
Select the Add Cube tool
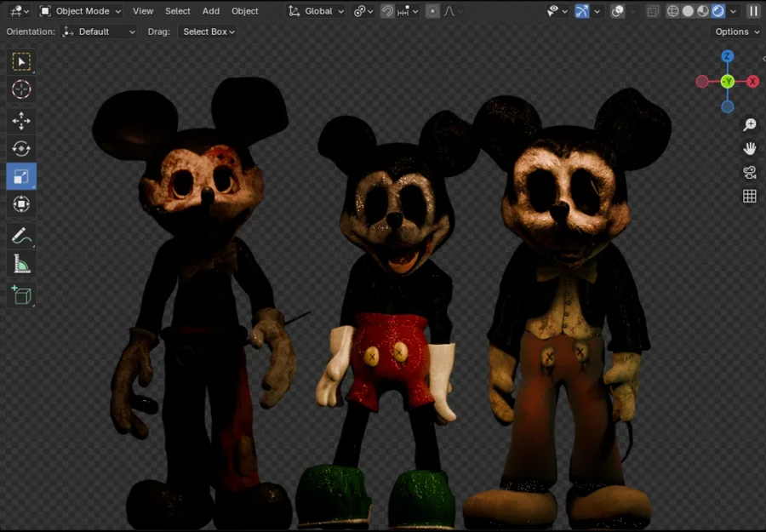tap(21, 295)
